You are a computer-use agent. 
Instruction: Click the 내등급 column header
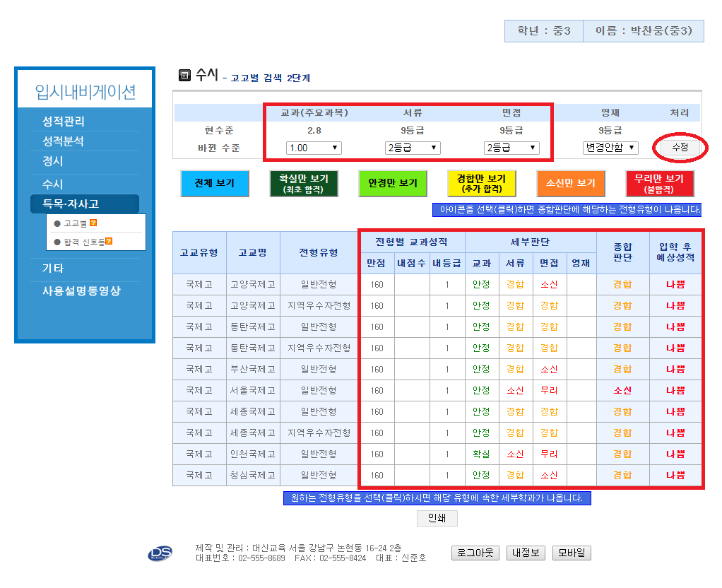[x=446, y=263]
